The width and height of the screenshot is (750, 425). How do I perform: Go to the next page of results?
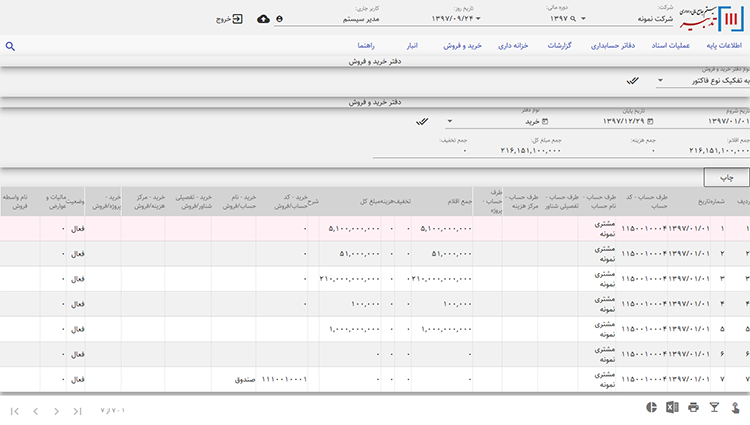(36, 411)
